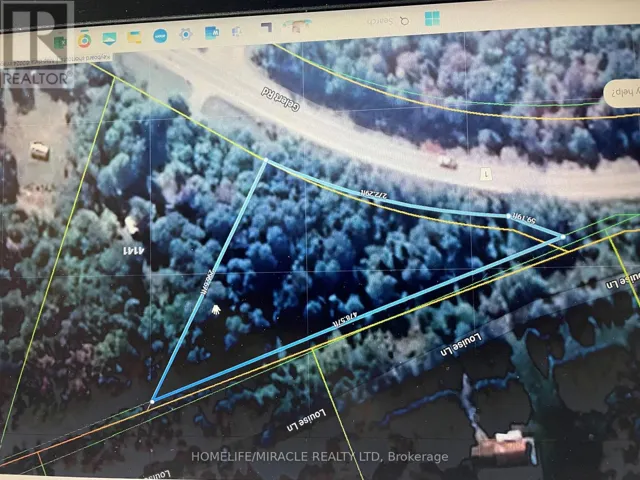This screenshot has width=640, height=480.
Task: Select the Gelert Rd road label
Action: coord(281,99)
